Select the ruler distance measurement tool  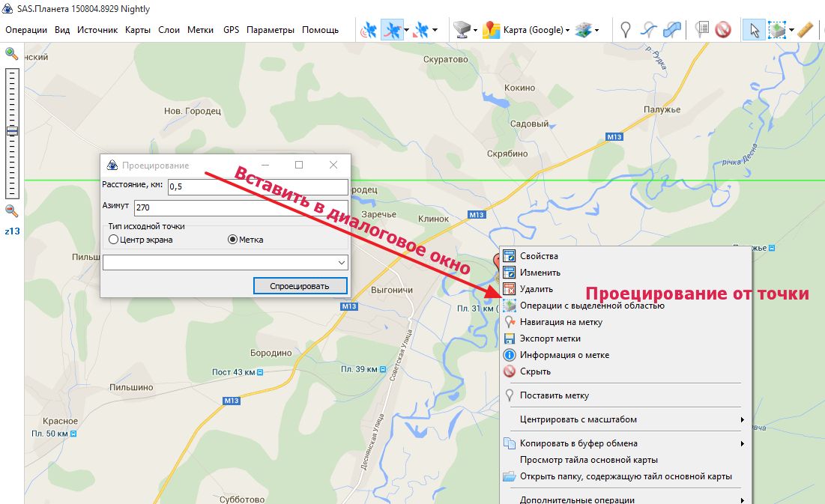click(x=806, y=30)
